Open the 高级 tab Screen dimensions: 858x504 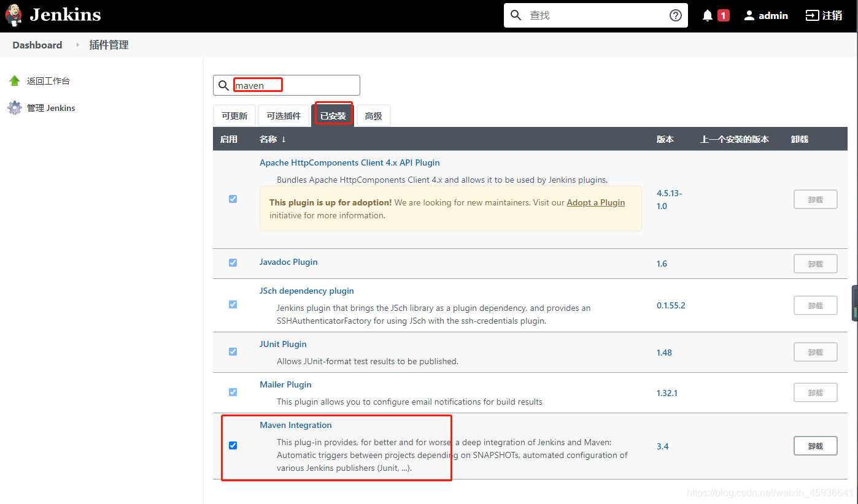[373, 116]
